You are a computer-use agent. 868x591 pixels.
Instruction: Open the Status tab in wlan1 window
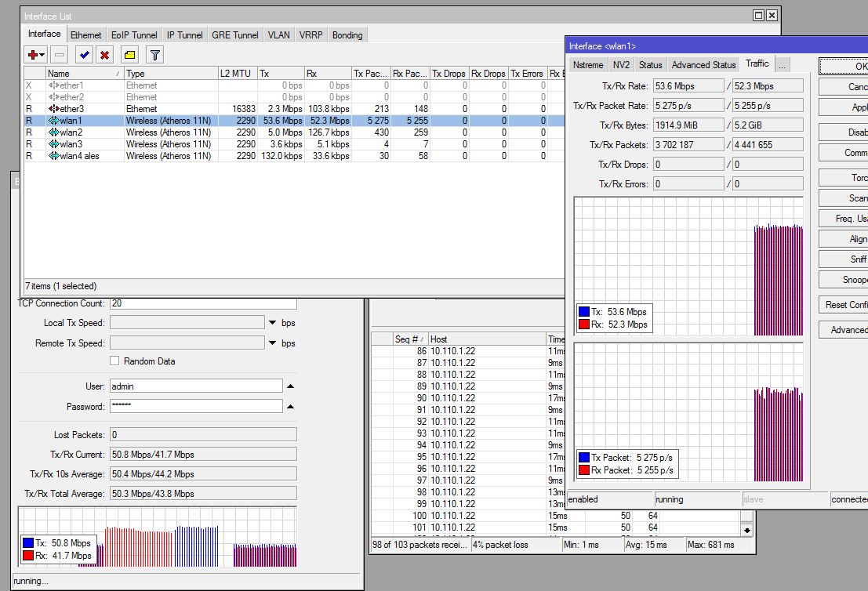pos(651,65)
